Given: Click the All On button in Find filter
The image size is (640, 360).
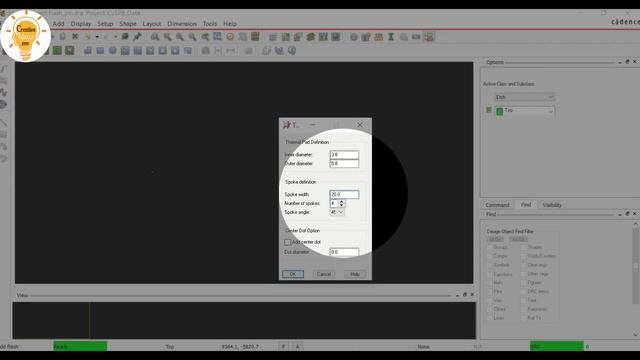Looking at the screenshot, I should pyautogui.click(x=495, y=239).
